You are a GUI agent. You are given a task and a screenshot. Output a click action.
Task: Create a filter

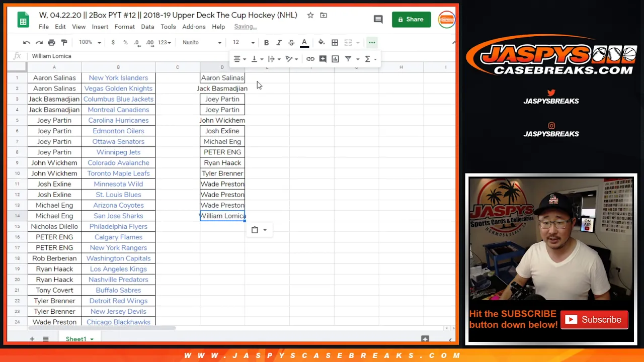point(348,59)
